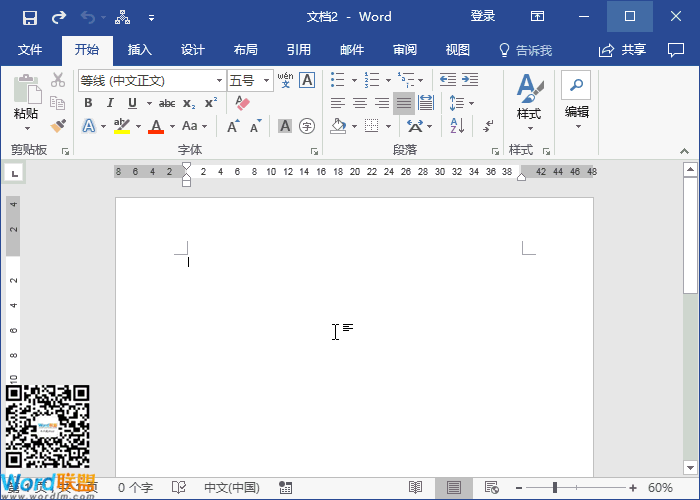Open the 文件 tab
Image resolution: width=700 pixels, height=500 pixels.
[30, 50]
